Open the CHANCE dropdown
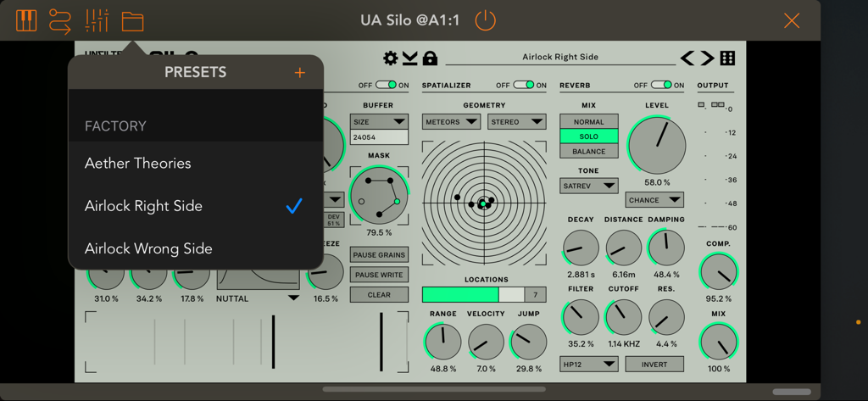Image resolution: width=868 pixels, height=401 pixels. pyautogui.click(x=654, y=200)
